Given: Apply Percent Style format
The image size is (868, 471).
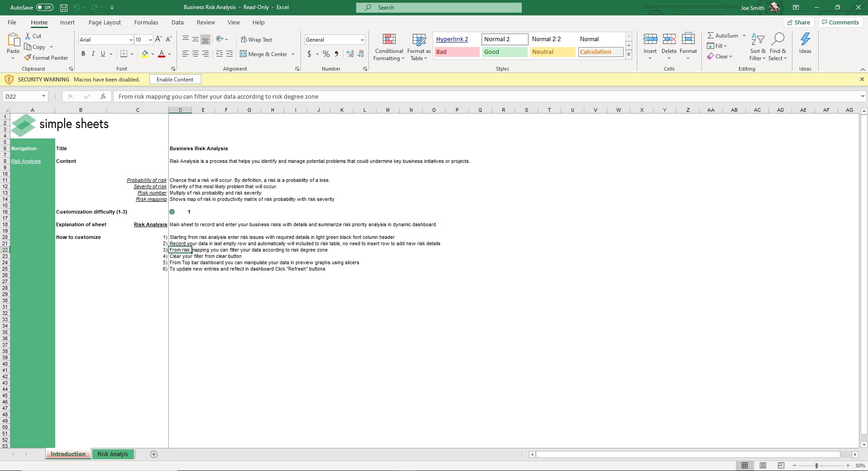Looking at the screenshot, I should point(326,54).
